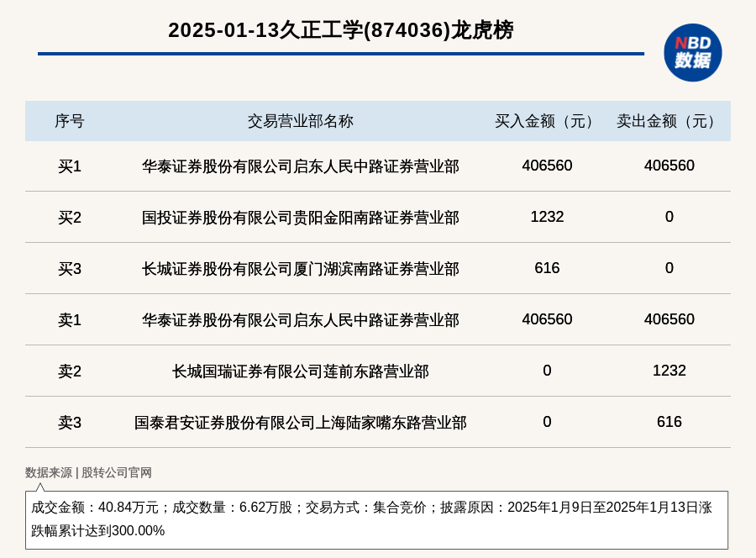Screen dimensions: 756x558
Task: Click buy amount 406560 in 卖1 row
Action: point(547,318)
